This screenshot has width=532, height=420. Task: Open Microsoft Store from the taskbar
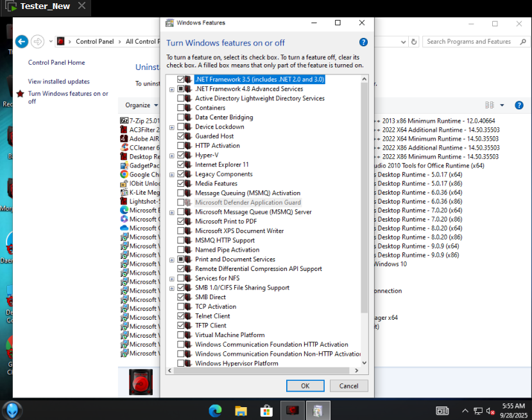266,411
